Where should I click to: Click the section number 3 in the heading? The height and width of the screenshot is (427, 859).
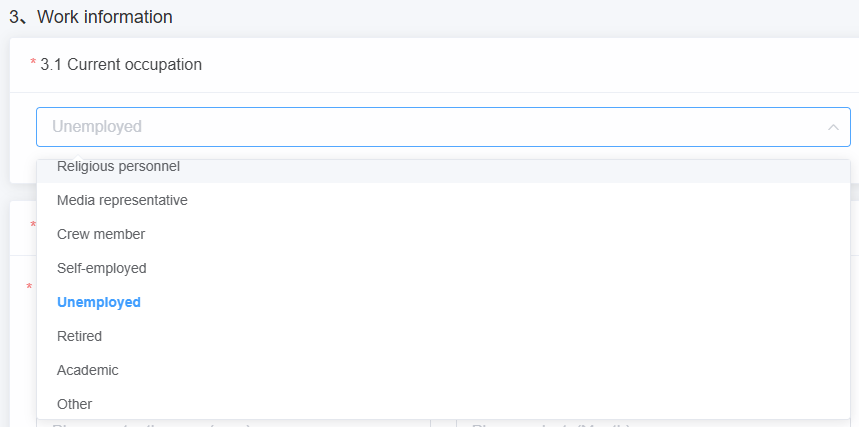coord(14,17)
